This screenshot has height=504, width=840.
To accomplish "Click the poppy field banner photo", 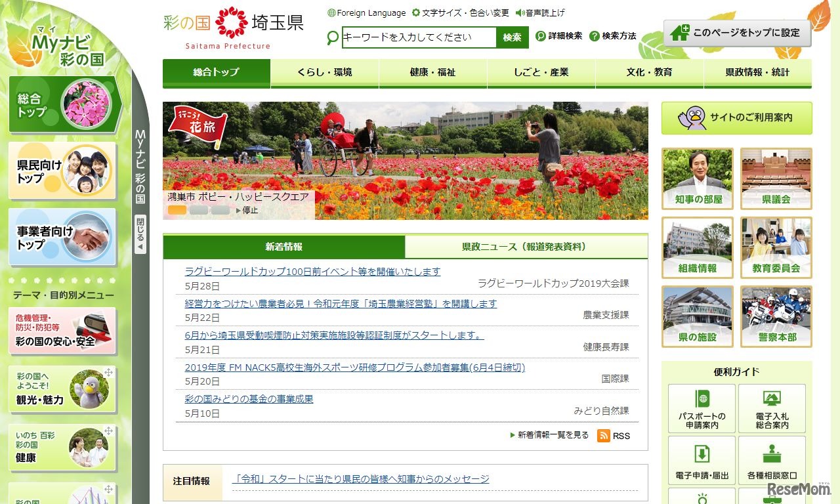I will (x=406, y=161).
